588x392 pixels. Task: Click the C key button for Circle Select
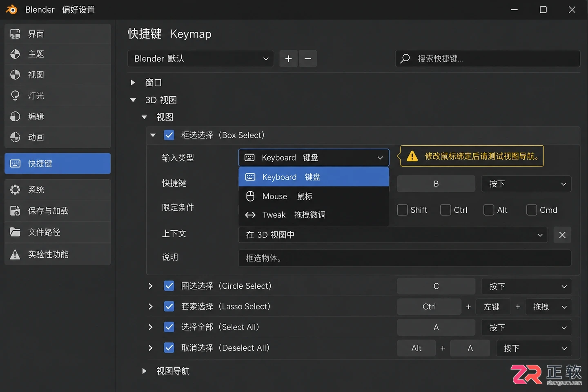point(436,286)
